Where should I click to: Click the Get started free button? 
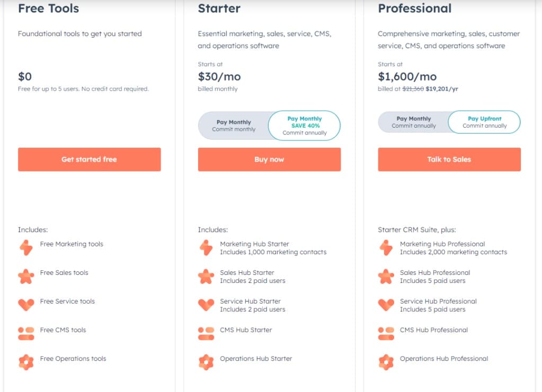click(x=89, y=159)
